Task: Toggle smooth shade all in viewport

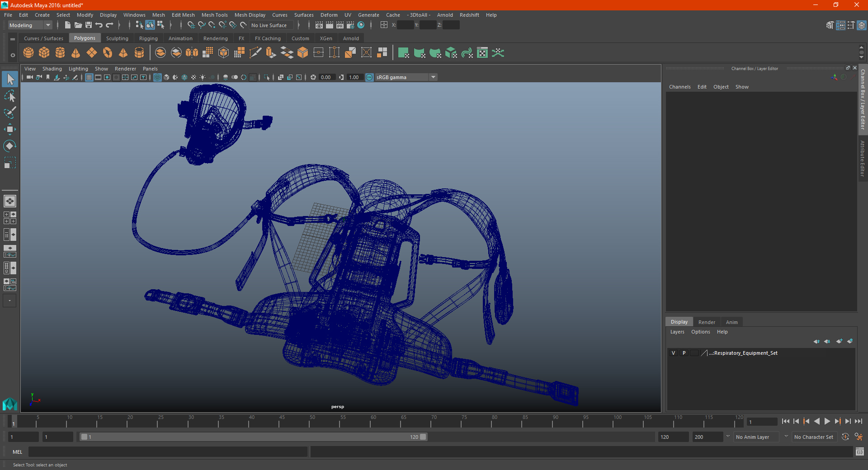Action: click(166, 77)
